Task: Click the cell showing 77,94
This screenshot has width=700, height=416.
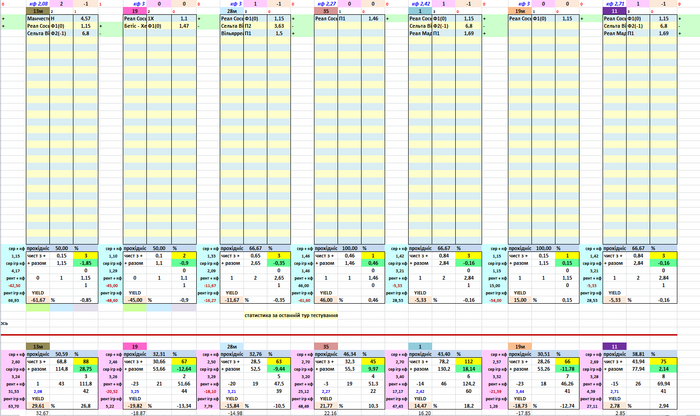Action: pos(638,369)
